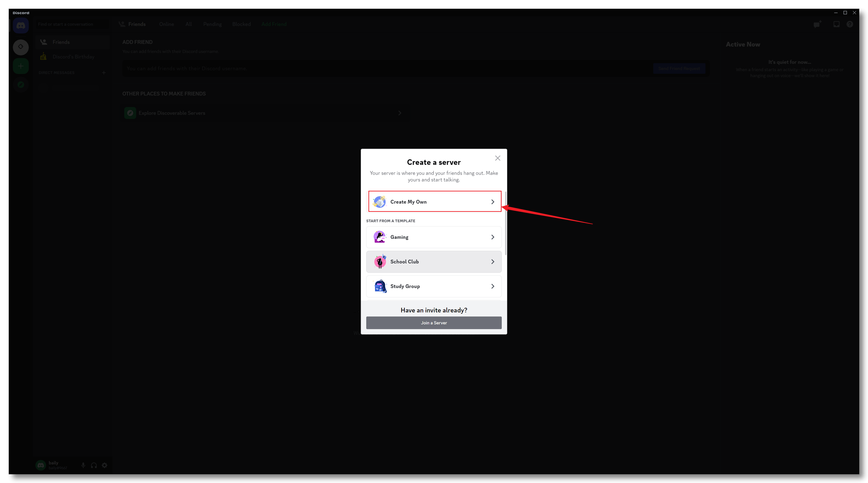Choose the Gaming server template

(434, 237)
